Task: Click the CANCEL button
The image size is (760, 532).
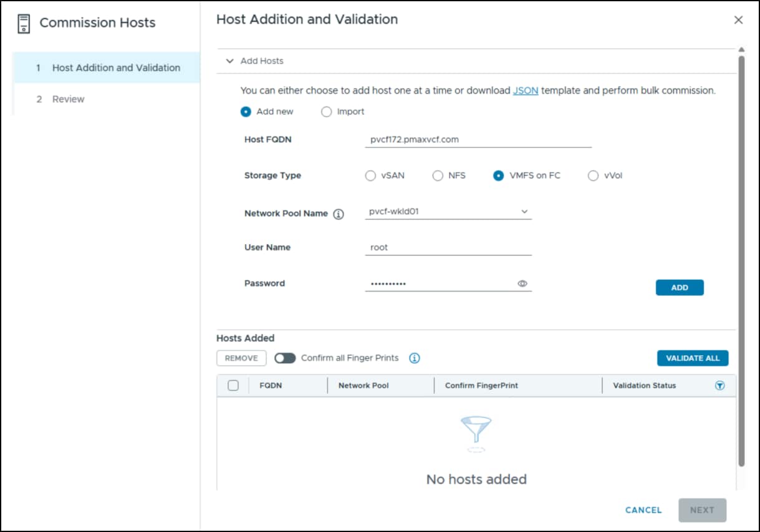Action: pyautogui.click(x=643, y=510)
